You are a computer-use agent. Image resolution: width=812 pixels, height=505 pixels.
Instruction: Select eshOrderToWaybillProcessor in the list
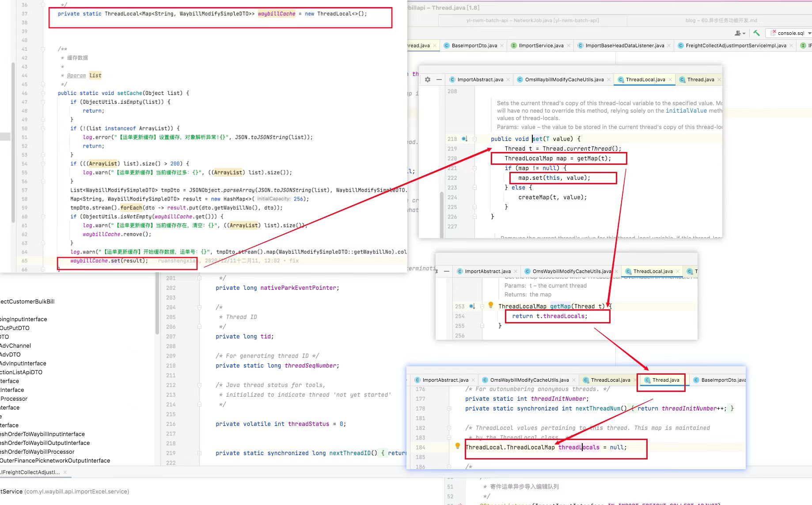point(37,452)
